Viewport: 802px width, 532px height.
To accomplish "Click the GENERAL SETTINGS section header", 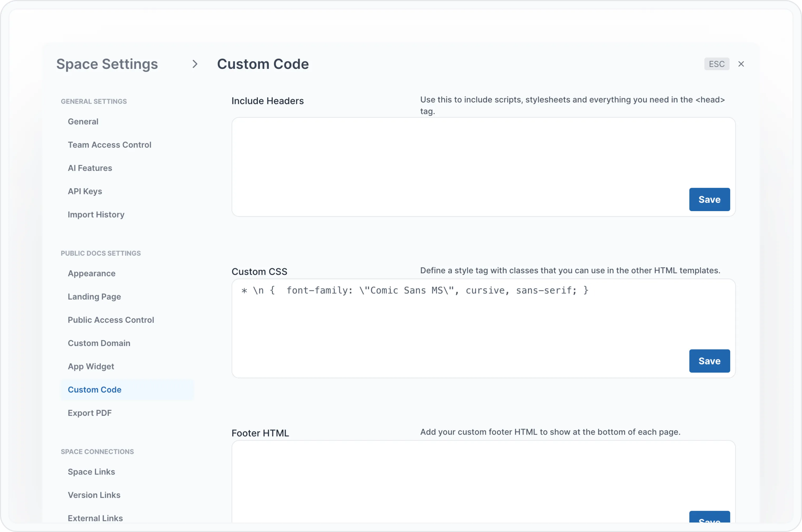I will (94, 101).
